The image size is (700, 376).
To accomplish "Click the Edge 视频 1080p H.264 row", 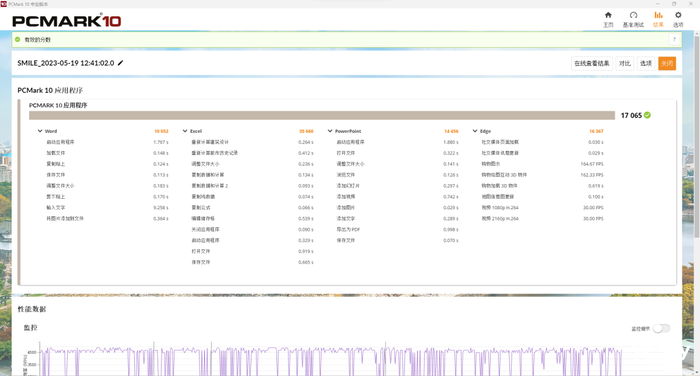I will pyautogui.click(x=542, y=208).
